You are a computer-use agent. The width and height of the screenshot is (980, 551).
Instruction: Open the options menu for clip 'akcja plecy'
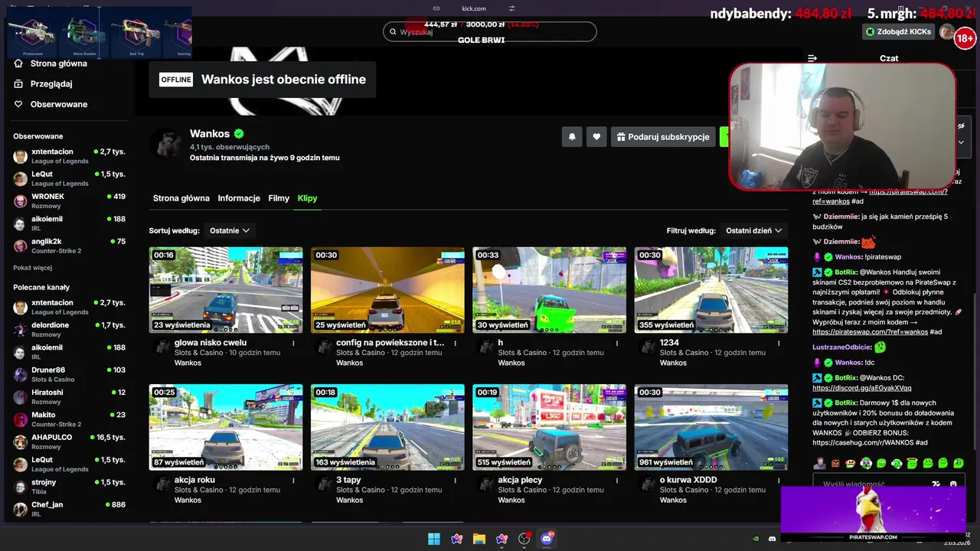click(x=616, y=481)
